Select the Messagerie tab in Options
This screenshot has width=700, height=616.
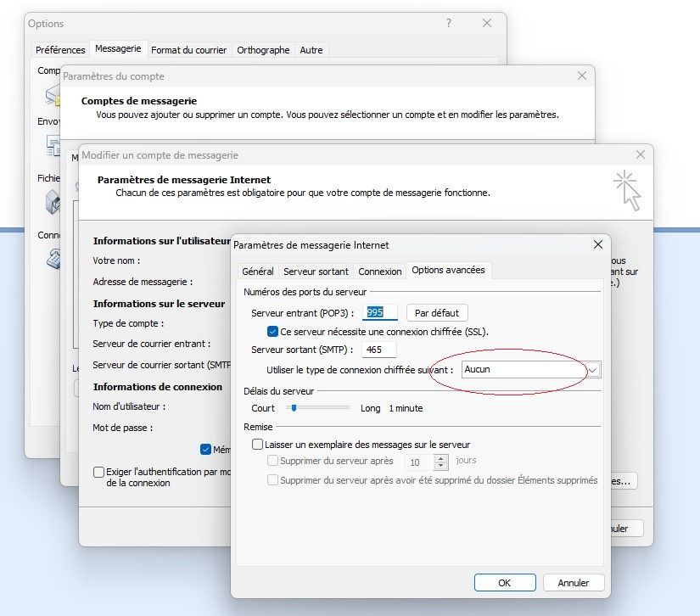118,48
